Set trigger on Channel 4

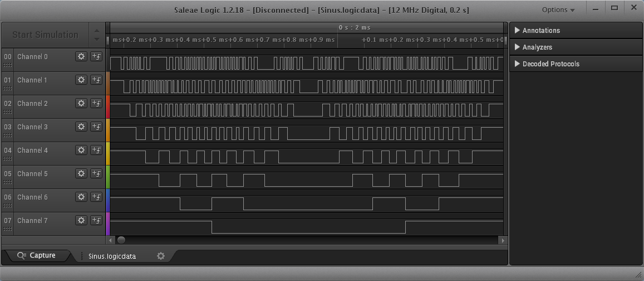pyautogui.click(x=96, y=150)
